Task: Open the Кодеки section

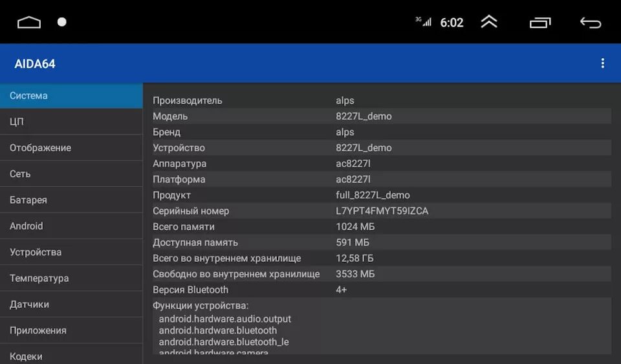Action: tap(71, 354)
